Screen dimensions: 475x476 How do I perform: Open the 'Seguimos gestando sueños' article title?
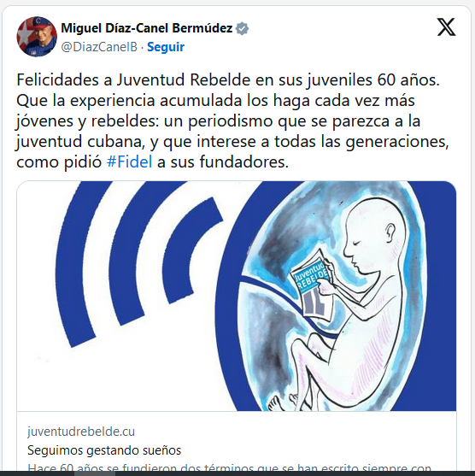click(104, 450)
